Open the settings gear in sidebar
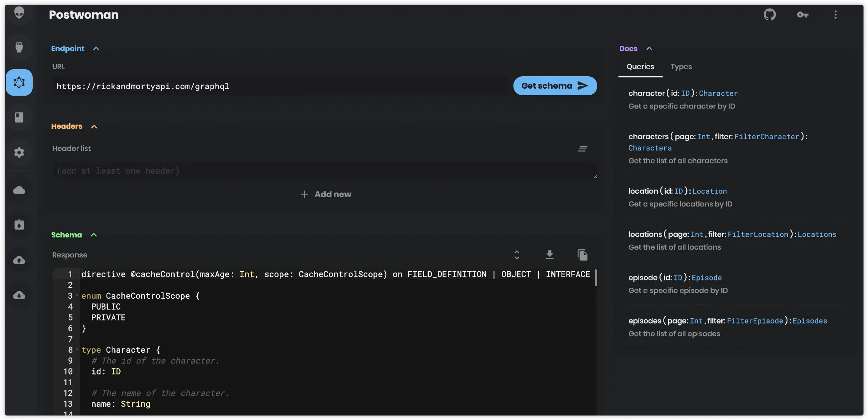This screenshot has width=868, height=420. 19,152
